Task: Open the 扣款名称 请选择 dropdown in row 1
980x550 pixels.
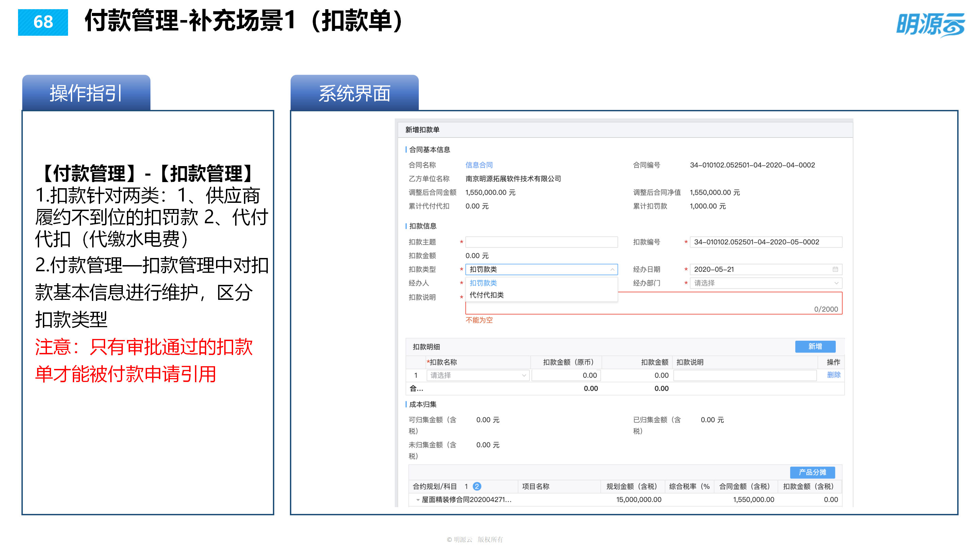Action: click(x=477, y=375)
